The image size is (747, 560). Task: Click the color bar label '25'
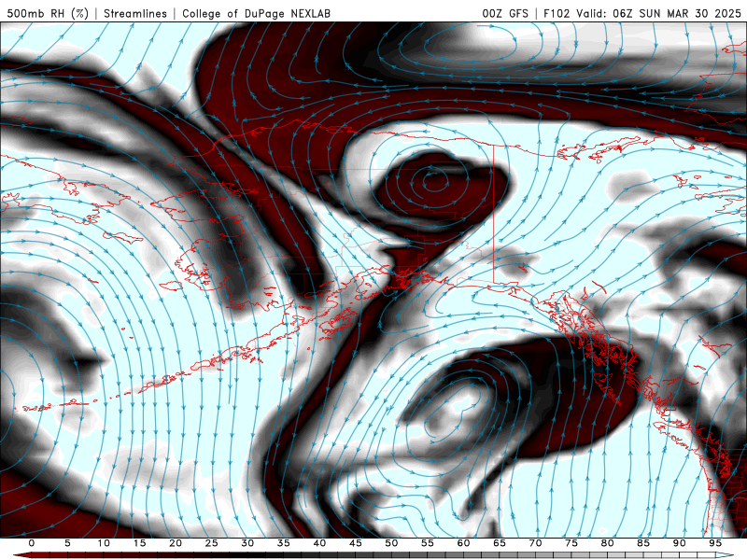(x=212, y=543)
